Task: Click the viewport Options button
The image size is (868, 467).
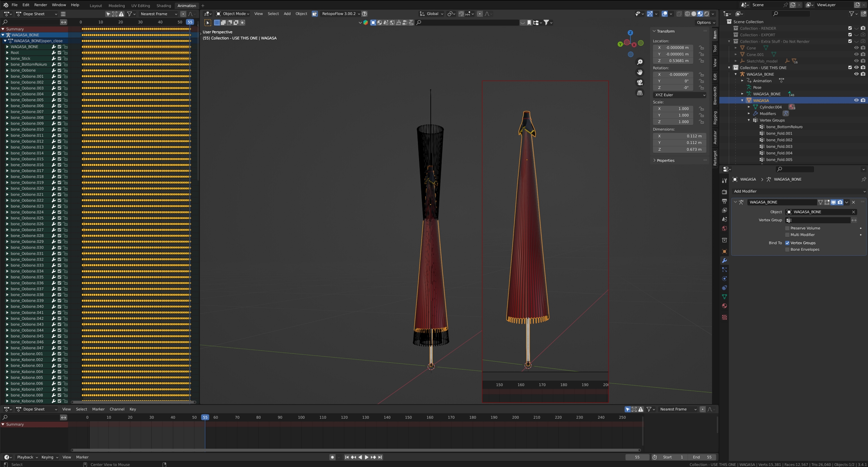Action: [x=705, y=23]
